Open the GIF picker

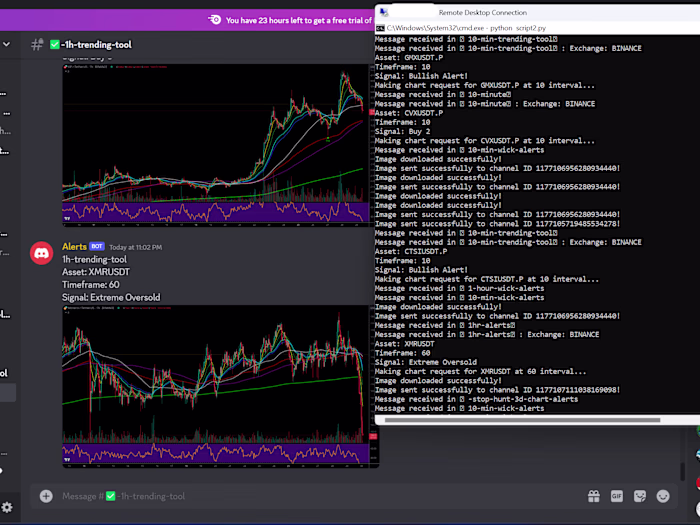(617, 496)
